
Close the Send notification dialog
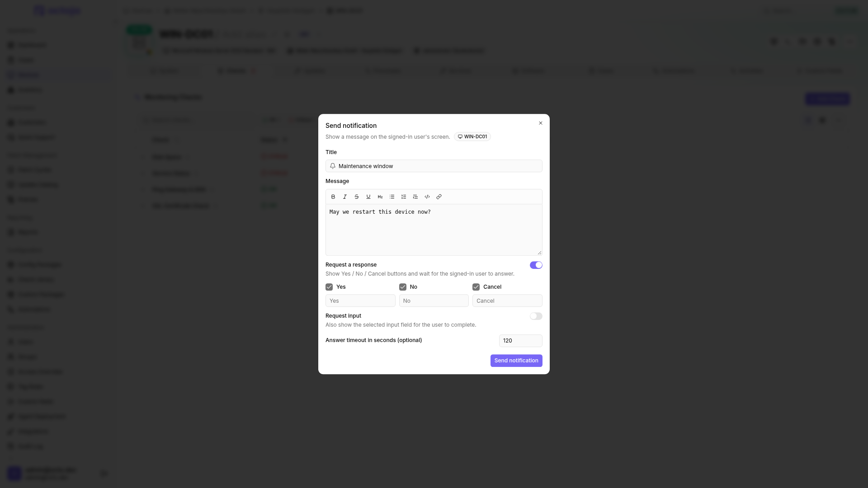[541, 123]
